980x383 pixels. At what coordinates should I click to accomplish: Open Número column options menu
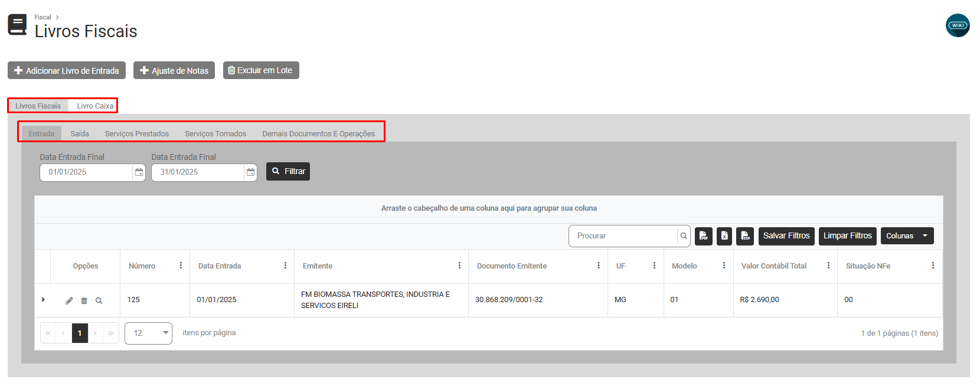click(x=181, y=266)
